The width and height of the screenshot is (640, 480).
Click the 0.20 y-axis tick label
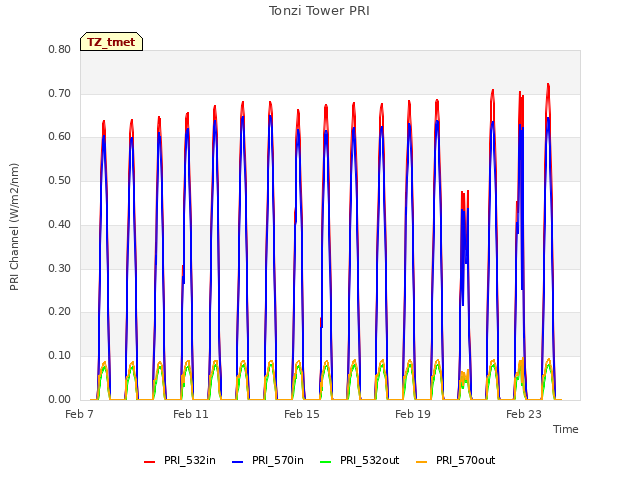[x=60, y=312]
